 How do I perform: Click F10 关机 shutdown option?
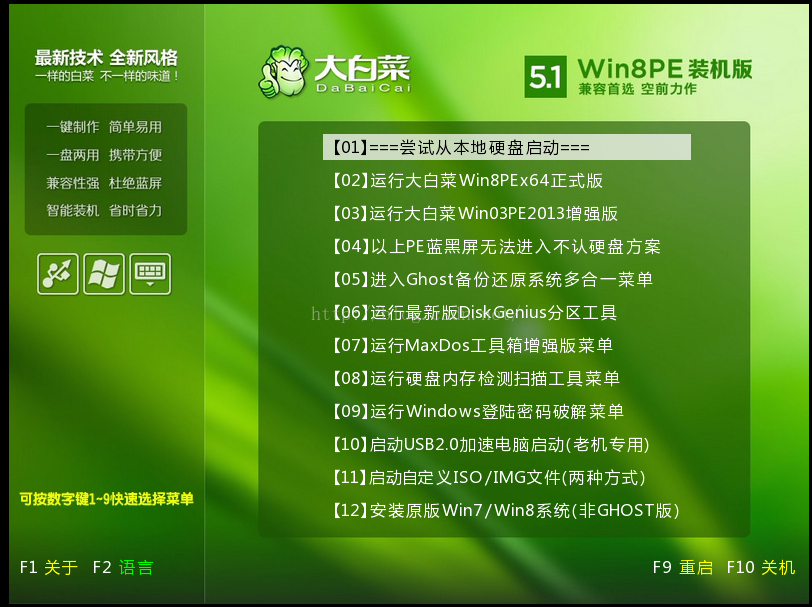(760, 568)
